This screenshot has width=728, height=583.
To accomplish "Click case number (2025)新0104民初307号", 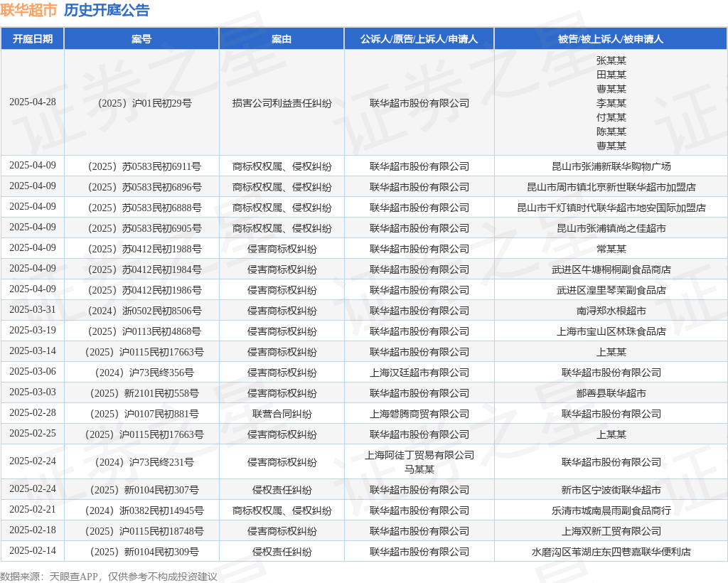I will click(x=144, y=490).
